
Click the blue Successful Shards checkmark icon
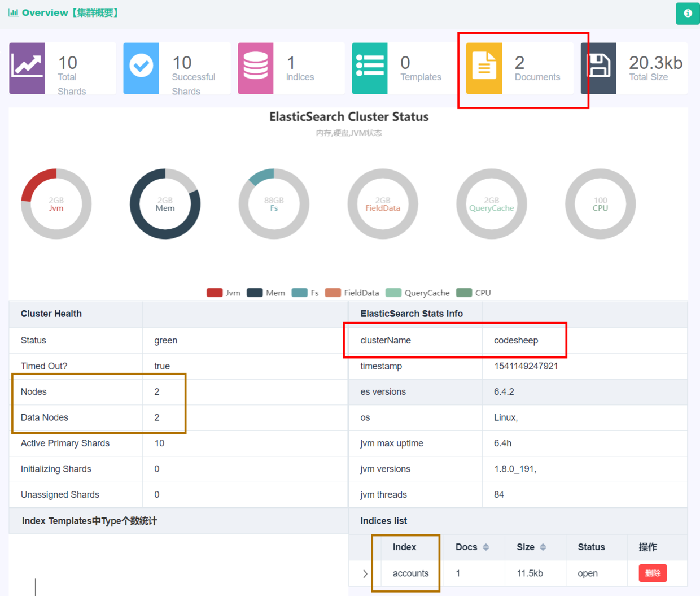pyautogui.click(x=141, y=68)
